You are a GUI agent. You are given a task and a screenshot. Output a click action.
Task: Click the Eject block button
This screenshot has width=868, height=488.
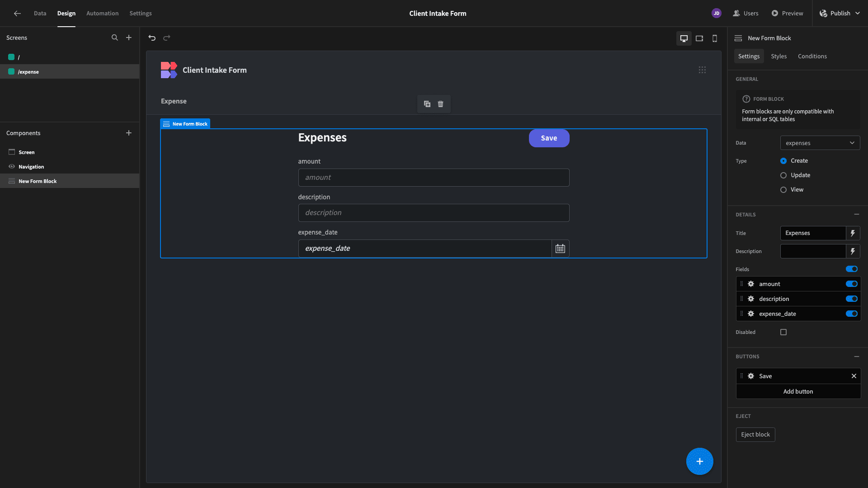click(x=755, y=435)
